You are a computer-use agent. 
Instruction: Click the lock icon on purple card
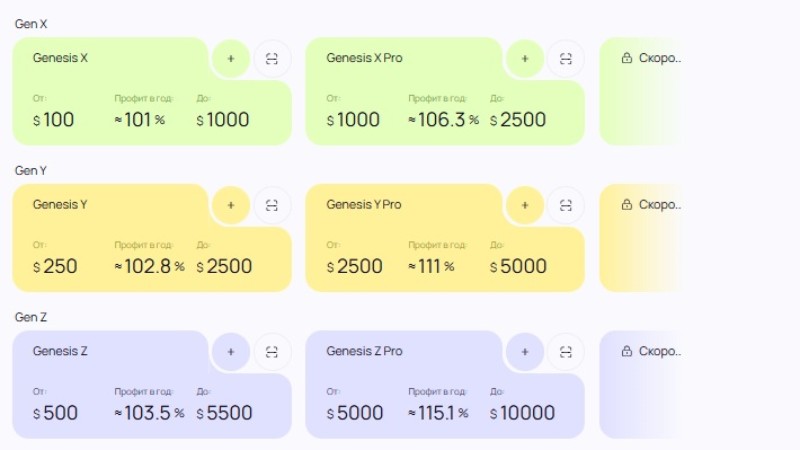tap(627, 352)
